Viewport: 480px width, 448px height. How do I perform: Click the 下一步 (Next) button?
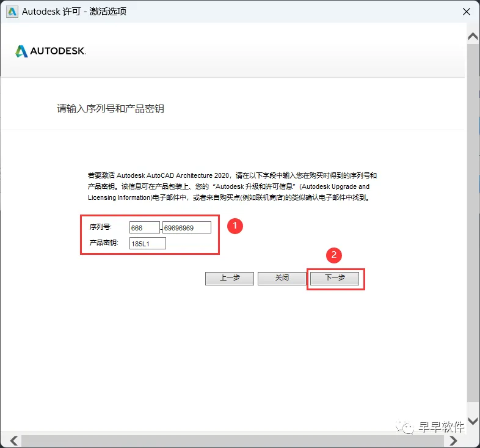point(334,278)
